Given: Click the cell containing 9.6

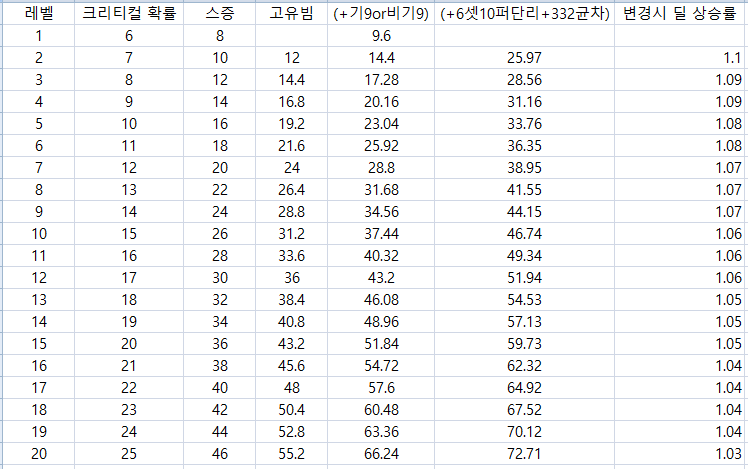Looking at the screenshot, I should [380, 36].
